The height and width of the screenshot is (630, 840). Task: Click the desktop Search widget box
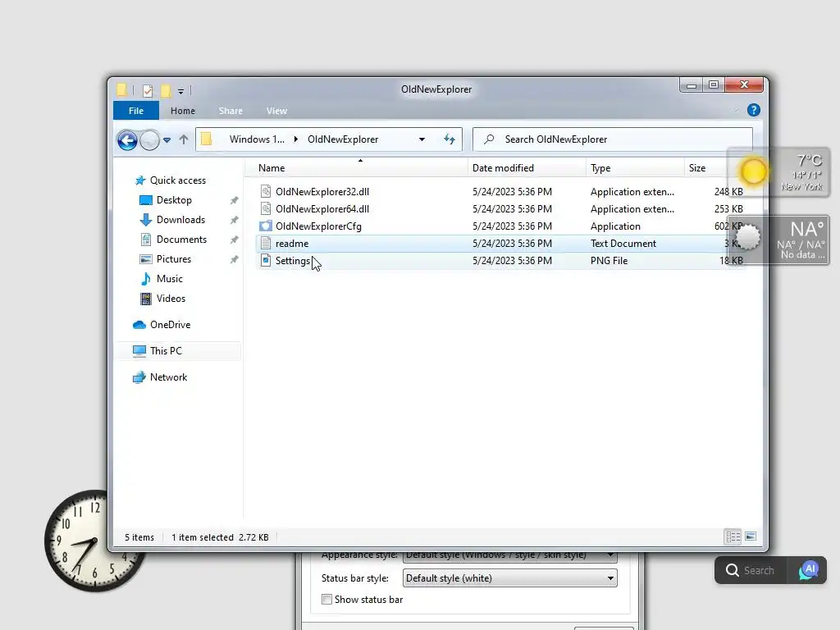tap(751, 570)
